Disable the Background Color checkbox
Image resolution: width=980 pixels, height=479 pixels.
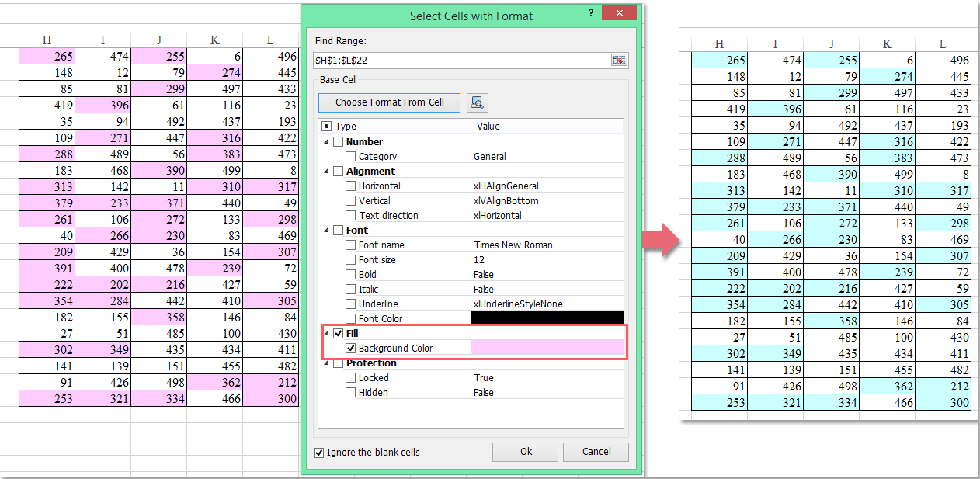click(351, 348)
